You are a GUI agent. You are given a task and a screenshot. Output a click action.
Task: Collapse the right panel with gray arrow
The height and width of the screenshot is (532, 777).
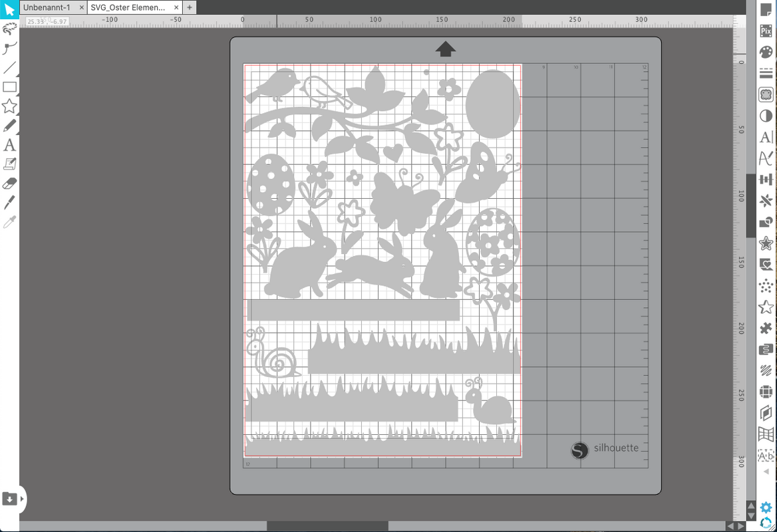click(x=766, y=471)
